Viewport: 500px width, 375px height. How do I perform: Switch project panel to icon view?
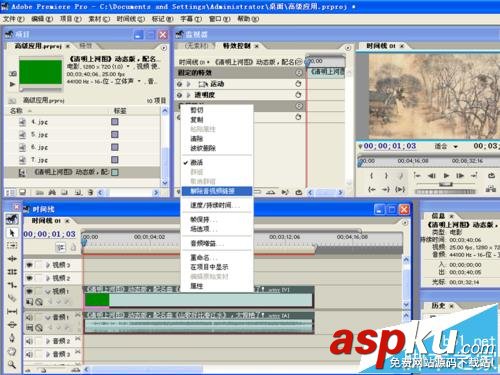pos(22,192)
